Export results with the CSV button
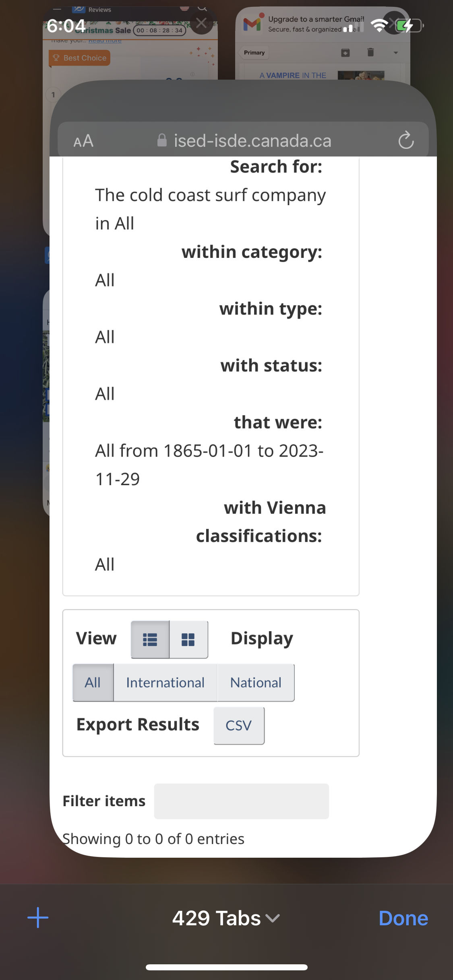This screenshot has height=980, width=453. point(239,725)
